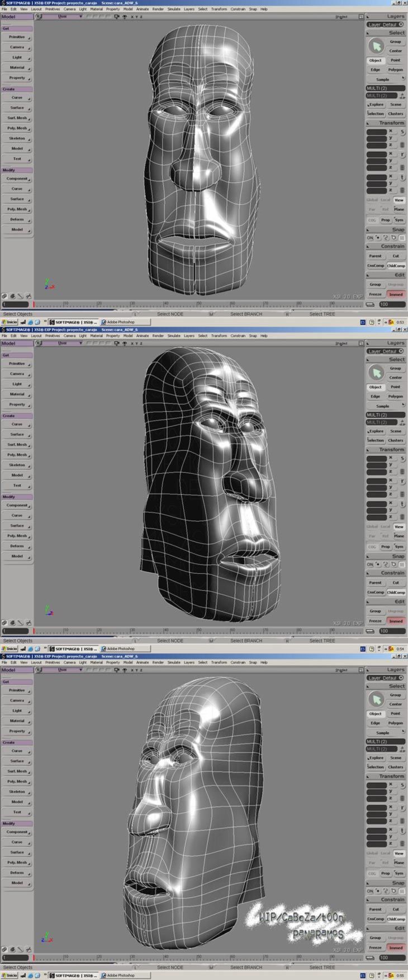Toggle the Immed mode button in top XSI window

tap(396, 294)
